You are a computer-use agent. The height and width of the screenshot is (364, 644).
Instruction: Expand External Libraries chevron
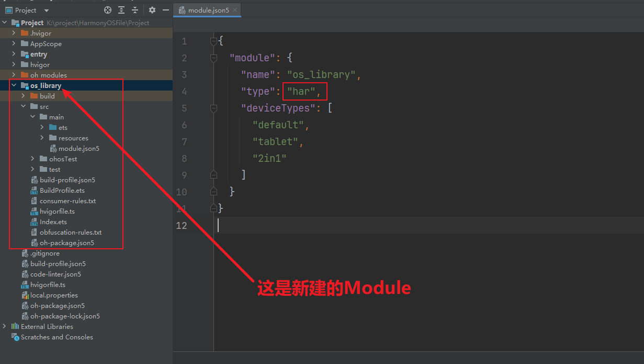click(5, 326)
